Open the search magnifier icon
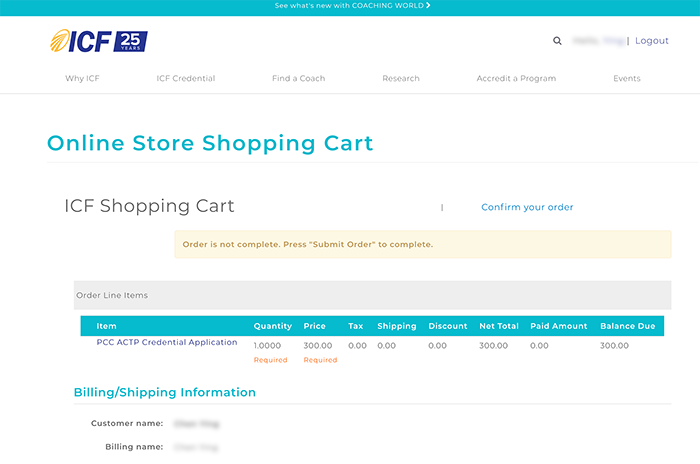This screenshot has height=464, width=700. [557, 41]
